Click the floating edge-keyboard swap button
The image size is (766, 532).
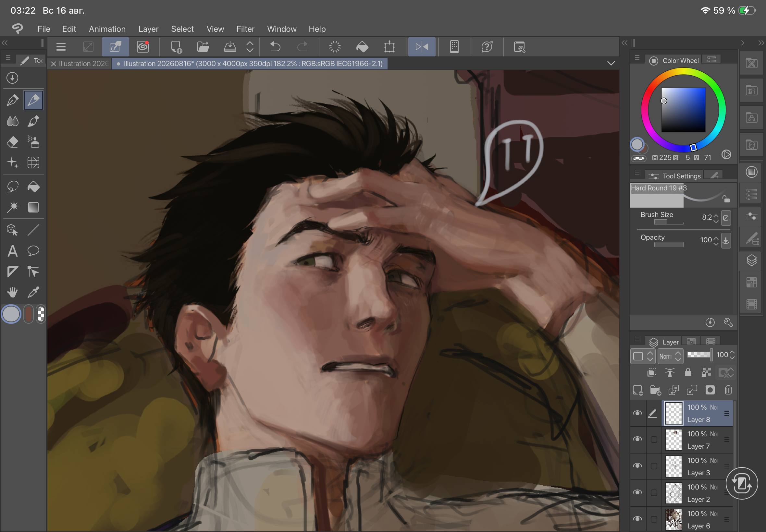coord(742,483)
